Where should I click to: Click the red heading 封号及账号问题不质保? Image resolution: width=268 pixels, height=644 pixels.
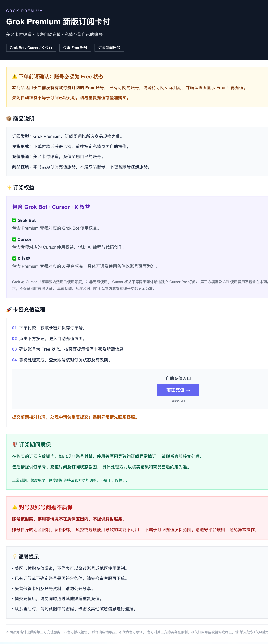point(46,507)
